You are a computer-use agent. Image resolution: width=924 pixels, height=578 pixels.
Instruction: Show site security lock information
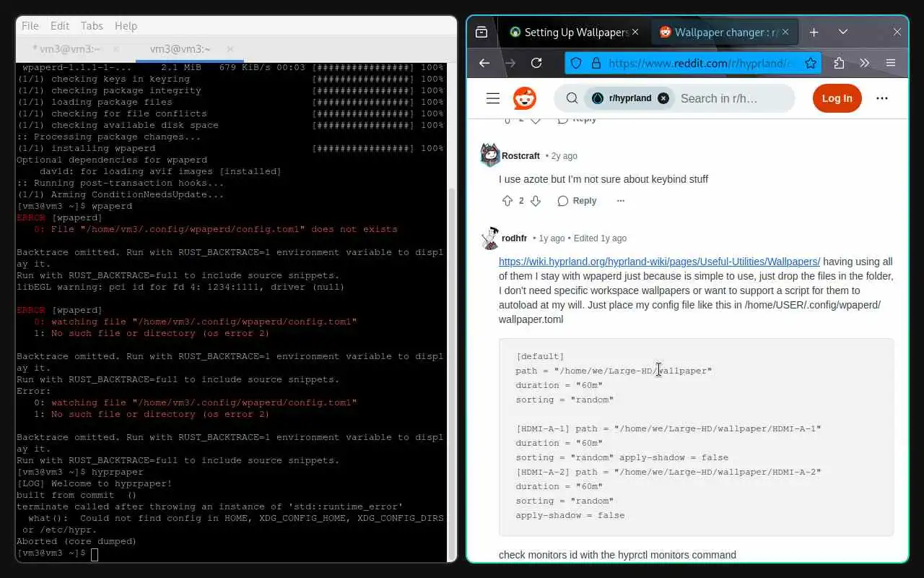point(596,63)
